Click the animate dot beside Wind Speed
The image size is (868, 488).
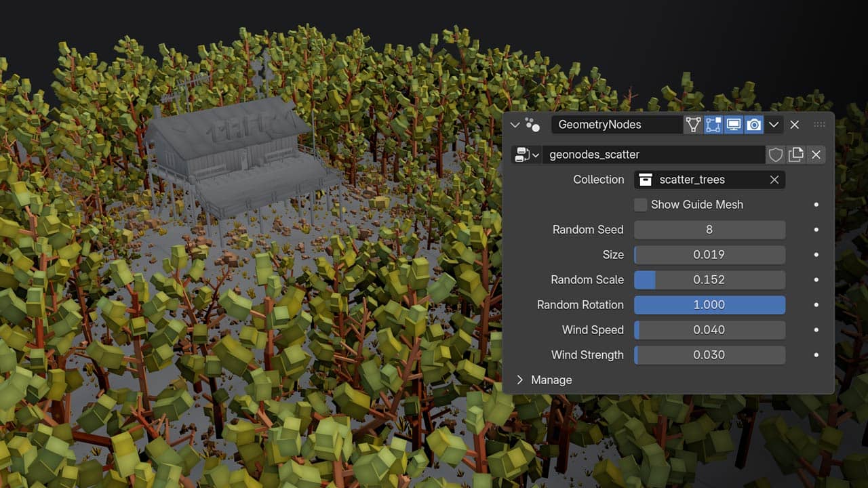pyautogui.click(x=816, y=330)
